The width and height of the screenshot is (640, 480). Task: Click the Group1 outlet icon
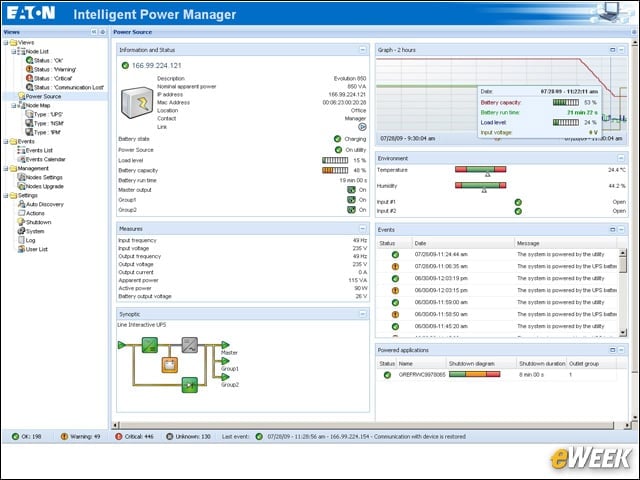tap(351, 200)
